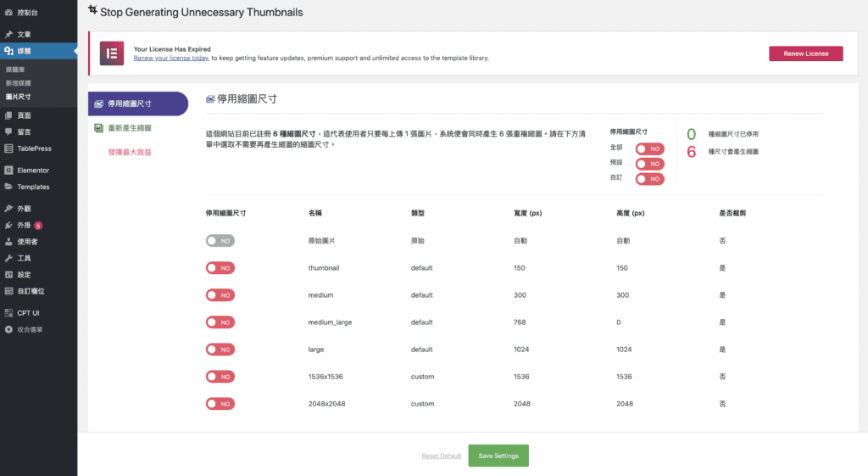Click the Save Settings button
Viewport: 868px width, 476px height.
point(498,456)
